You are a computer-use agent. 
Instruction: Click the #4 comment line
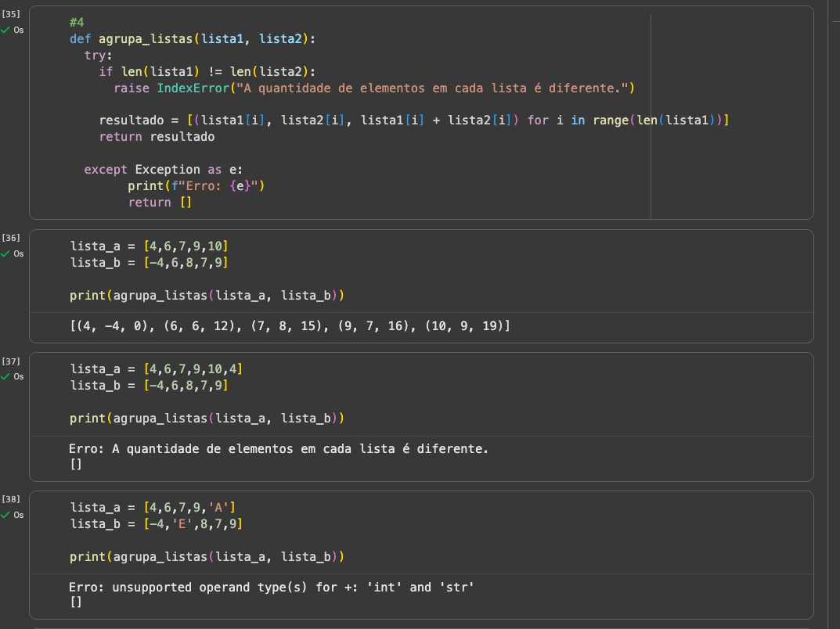click(77, 23)
